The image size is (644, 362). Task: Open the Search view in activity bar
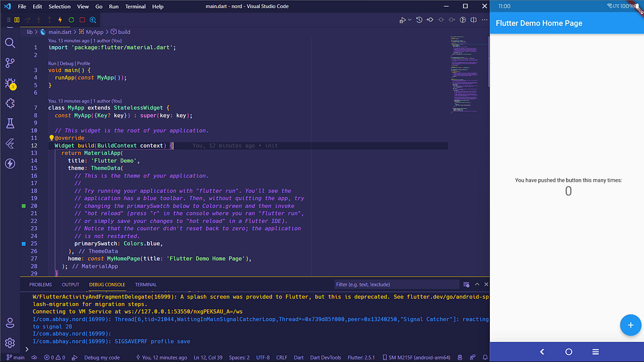10,43
